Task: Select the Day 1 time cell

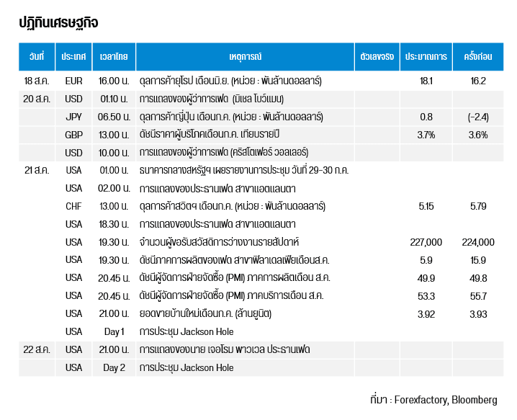Action: [x=114, y=331]
